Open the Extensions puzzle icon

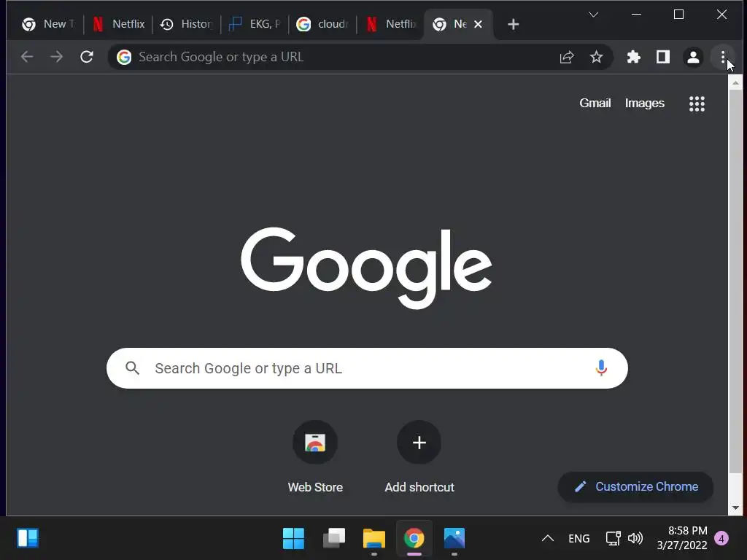633,57
